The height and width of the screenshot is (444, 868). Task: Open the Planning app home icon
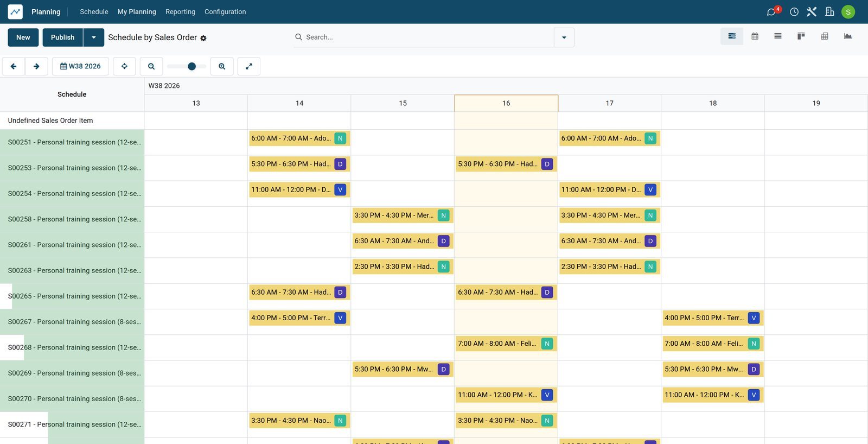coord(15,11)
